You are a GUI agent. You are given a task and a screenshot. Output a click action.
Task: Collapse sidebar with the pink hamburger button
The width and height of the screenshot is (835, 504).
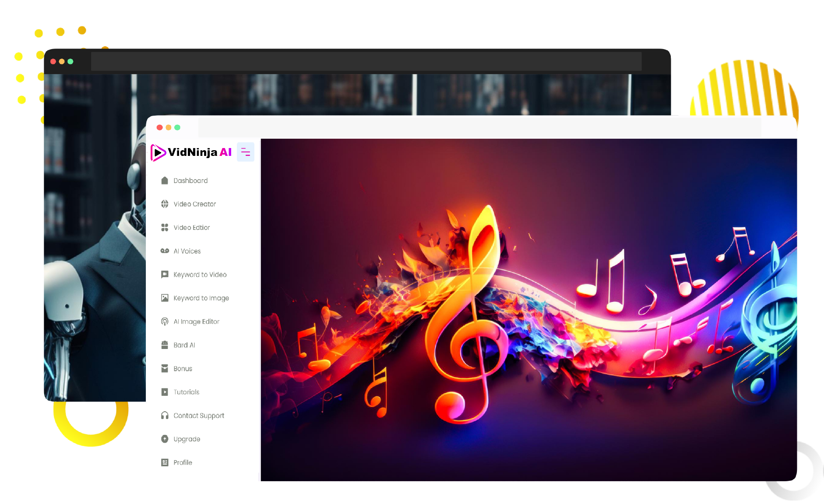point(246,152)
